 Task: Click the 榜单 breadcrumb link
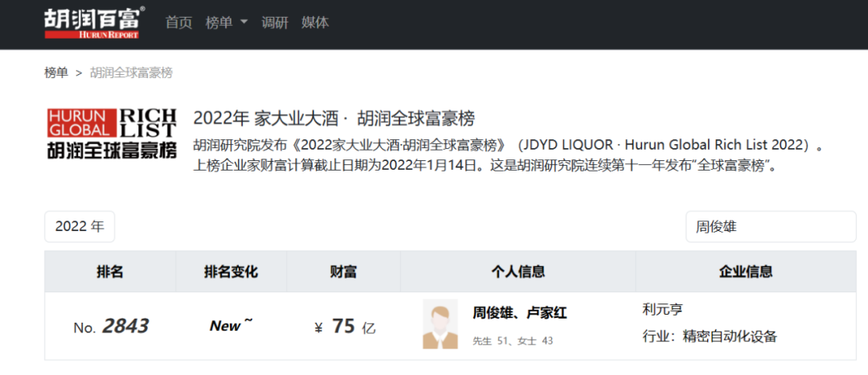[x=56, y=72]
